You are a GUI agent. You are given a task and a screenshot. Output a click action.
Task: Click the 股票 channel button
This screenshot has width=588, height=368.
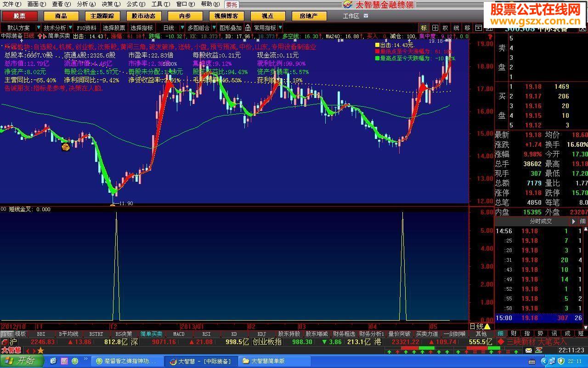click(19, 16)
